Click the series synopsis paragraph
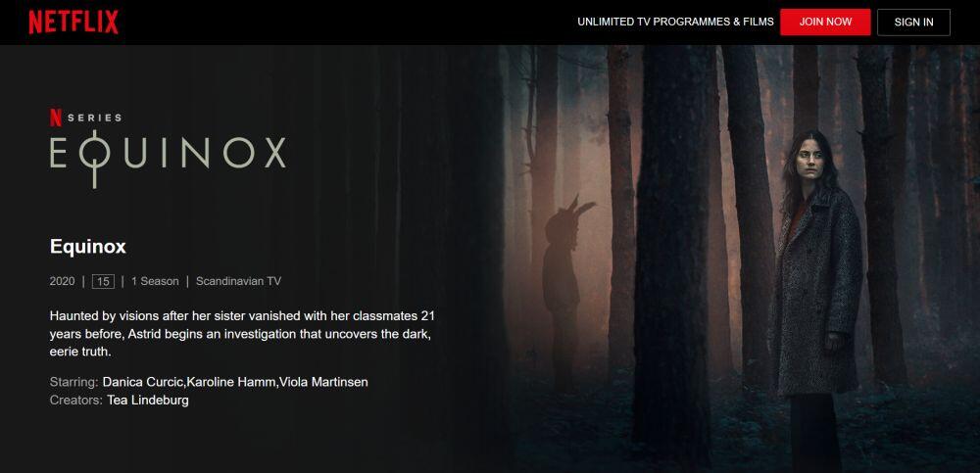The width and height of the screenshot is (980, 473). pos(241,334)
